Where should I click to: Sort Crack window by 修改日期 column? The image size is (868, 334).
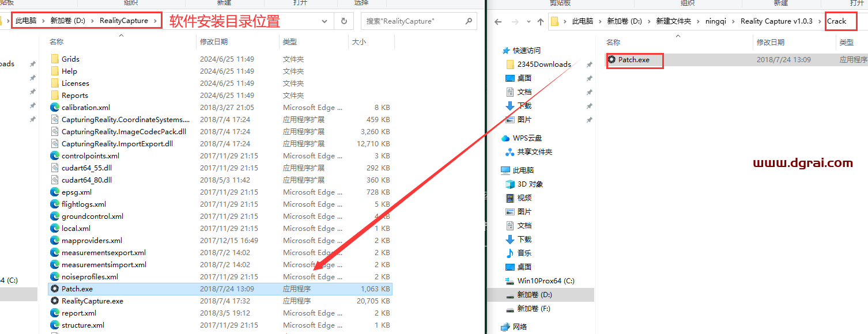771,43
